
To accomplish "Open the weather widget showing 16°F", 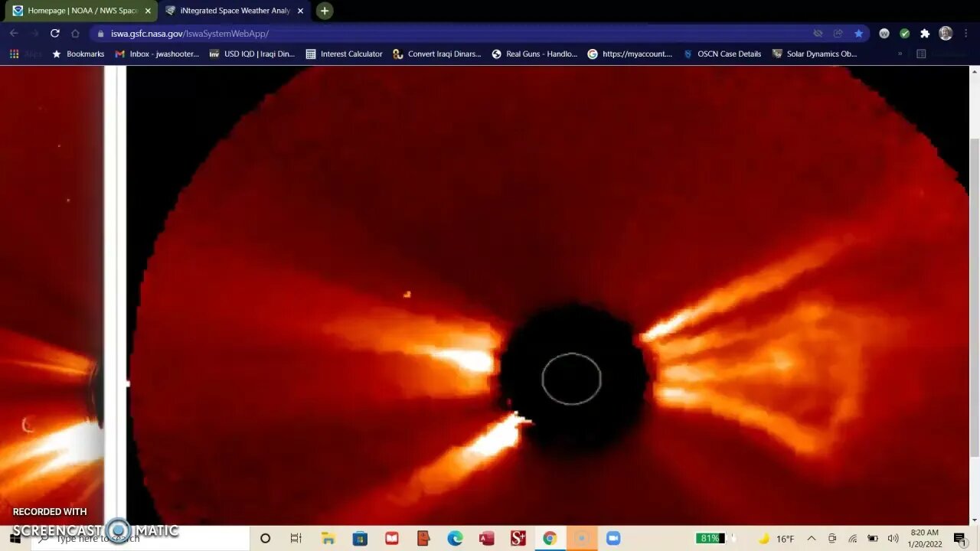I will tap(776, 539).
